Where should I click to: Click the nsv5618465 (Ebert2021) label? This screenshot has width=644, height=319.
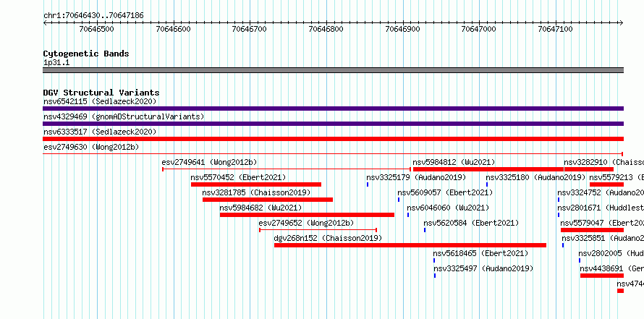(x=480, y=253)
